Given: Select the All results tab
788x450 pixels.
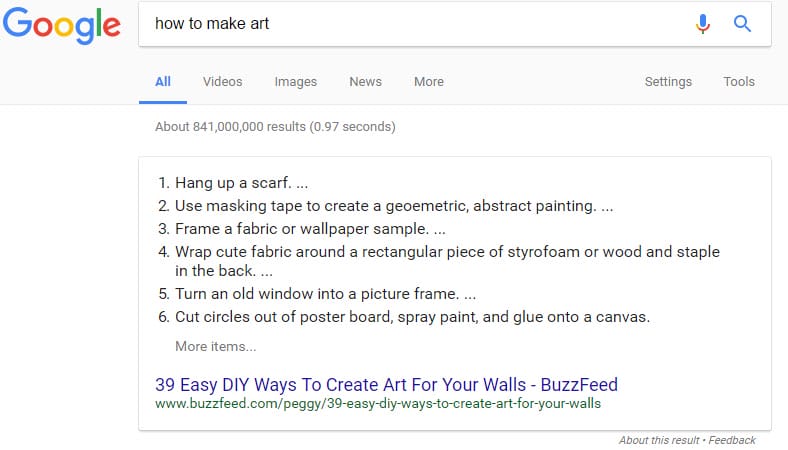Looking at the screenshot, I should [x=163, y=82].
